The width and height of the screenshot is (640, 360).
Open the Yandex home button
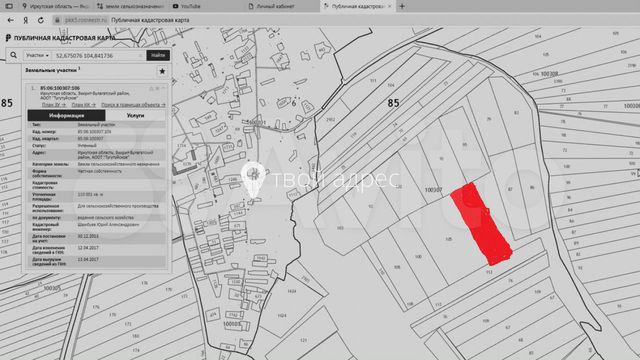point(26,20)
